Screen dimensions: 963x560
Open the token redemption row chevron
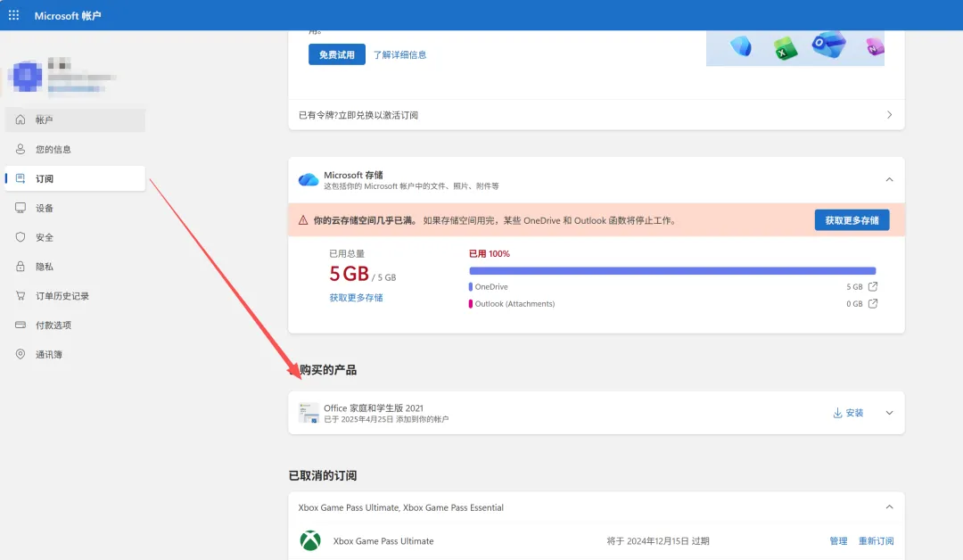point(889,115)
